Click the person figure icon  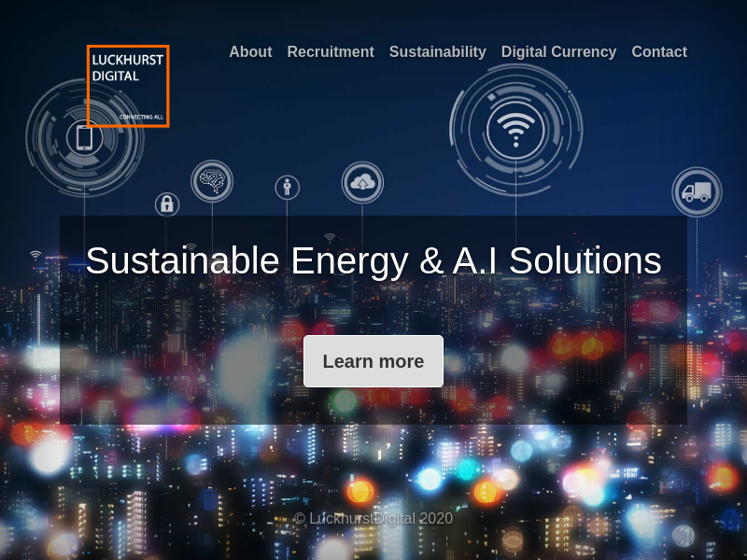point(288,188)
